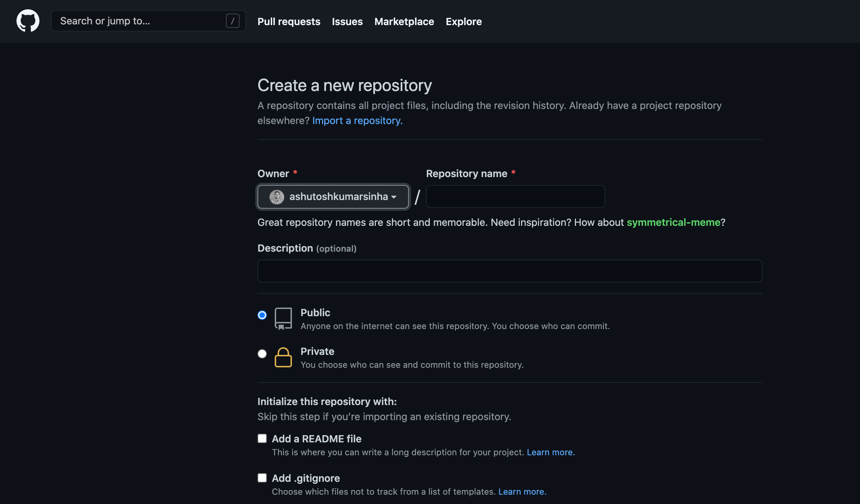Use the suggested name symmetrical-meme
Viewport: 860px width, 504px height.
(x=674, y=222)
